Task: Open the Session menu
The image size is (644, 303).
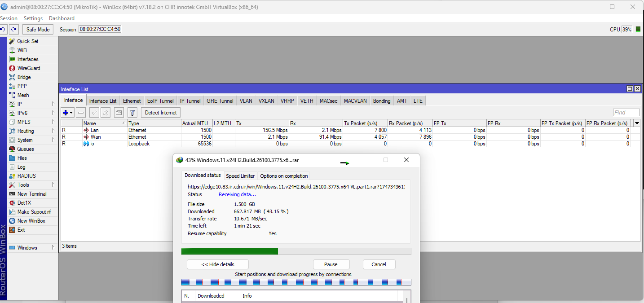Action: tap(9, 18)
